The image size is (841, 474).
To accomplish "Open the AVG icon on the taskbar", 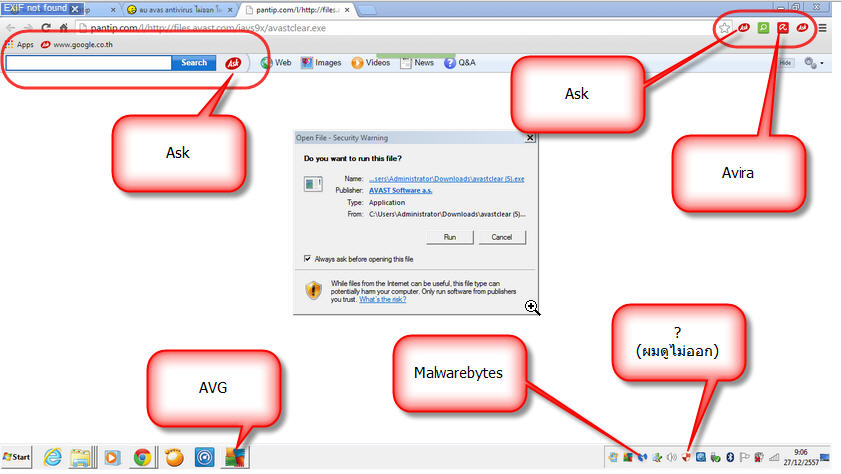I will coord(235,457).
